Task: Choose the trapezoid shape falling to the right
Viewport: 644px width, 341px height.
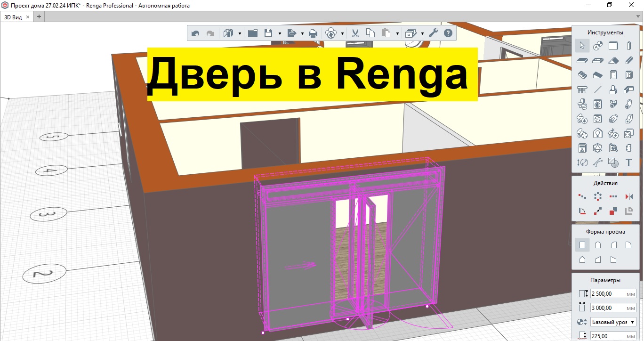Action: coord(613,260)
